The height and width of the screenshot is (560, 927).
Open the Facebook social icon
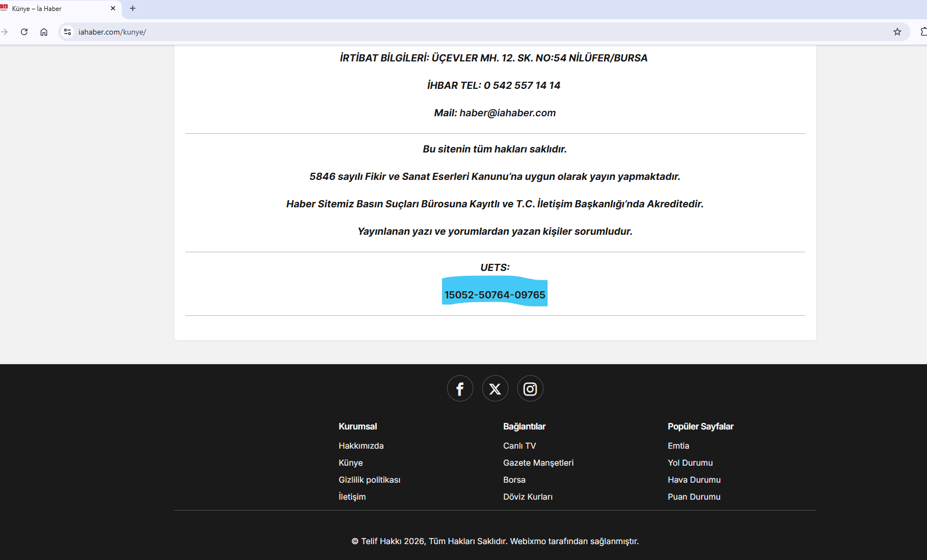(460, 389)
